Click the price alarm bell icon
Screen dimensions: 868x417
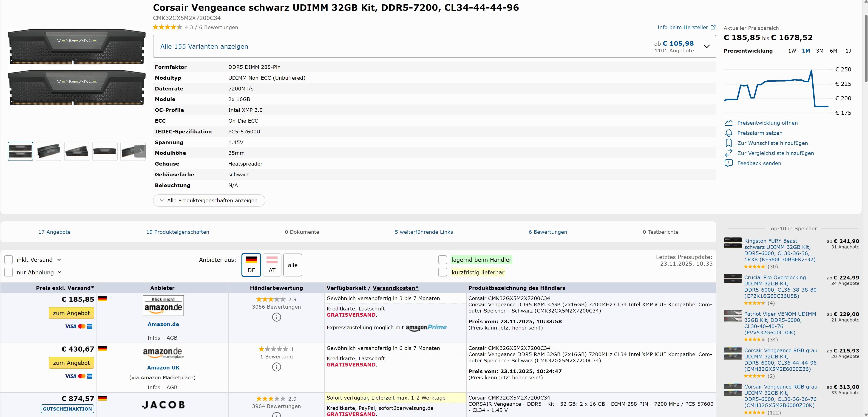(729, 133)
